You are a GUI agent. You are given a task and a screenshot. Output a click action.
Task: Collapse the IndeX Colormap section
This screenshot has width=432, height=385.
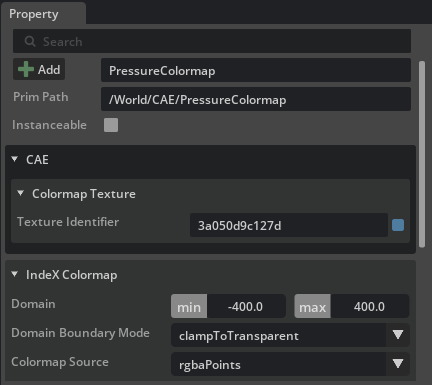click(x=14, y=274)
